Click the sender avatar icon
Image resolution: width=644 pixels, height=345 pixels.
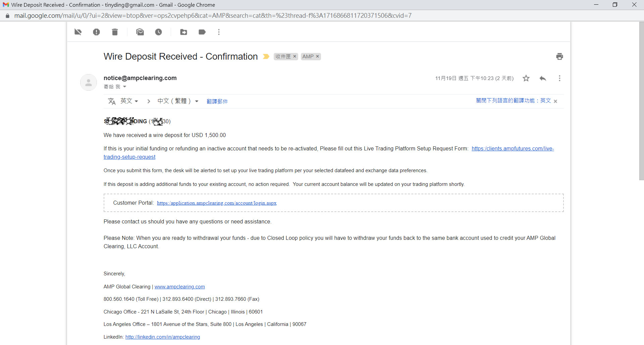pos(89,82)
